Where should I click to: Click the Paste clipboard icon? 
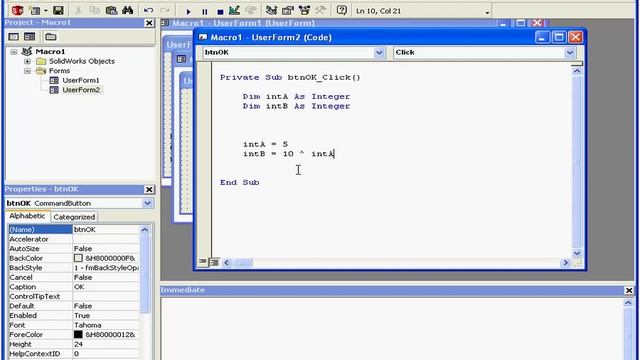(111, 11)
